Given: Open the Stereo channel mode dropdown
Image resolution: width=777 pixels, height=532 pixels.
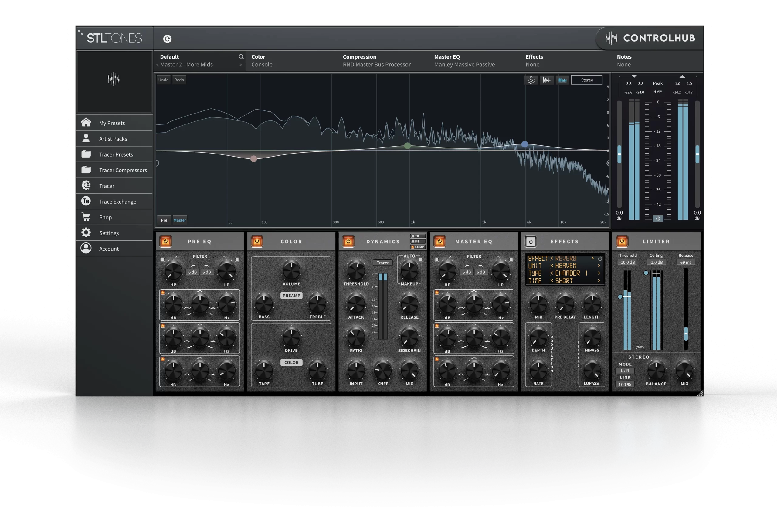Looking at the screenshot, I should 587,80.
